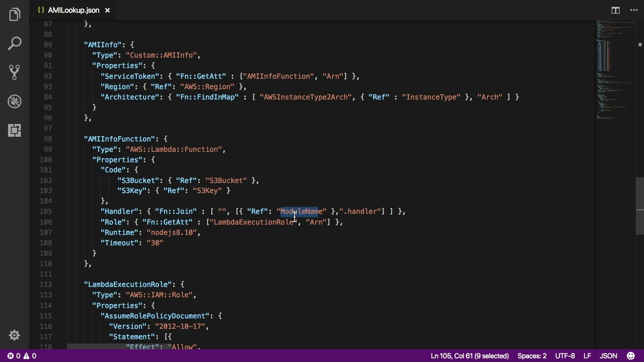The width and height of the screenshot is (644, 362).
Task: Open the Source Control view icon
Action: (x=14, y=72)
